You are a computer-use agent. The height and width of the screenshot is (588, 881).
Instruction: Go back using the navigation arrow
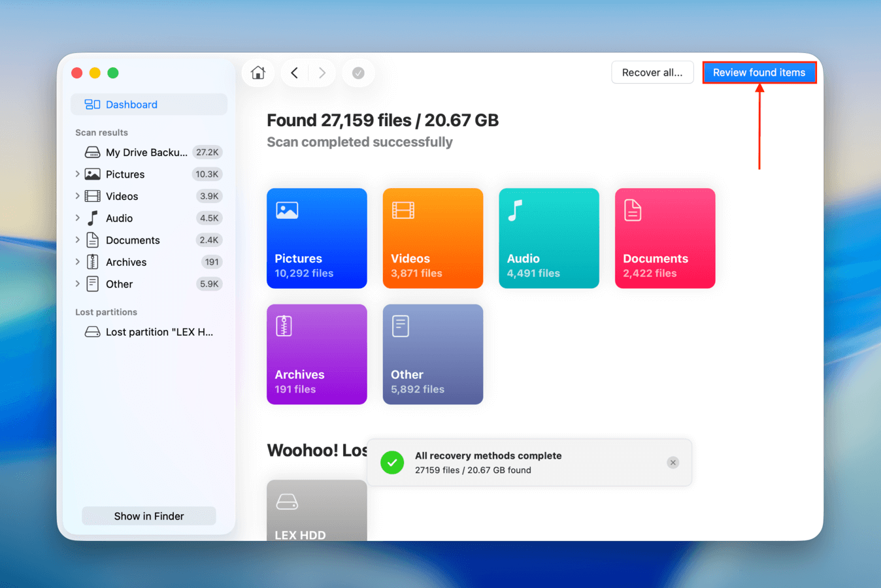[x=294, y=73]
